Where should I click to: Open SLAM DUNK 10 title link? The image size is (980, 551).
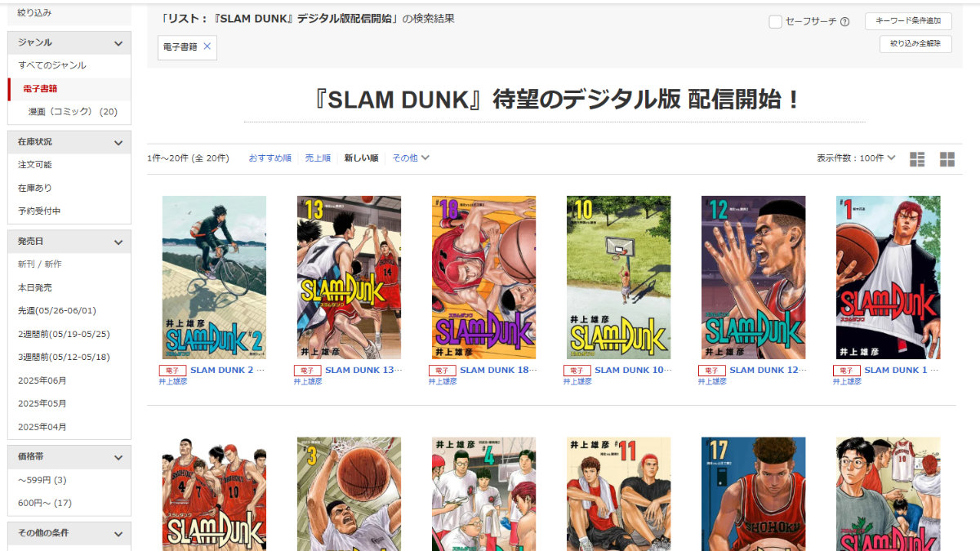pos(633,370)
